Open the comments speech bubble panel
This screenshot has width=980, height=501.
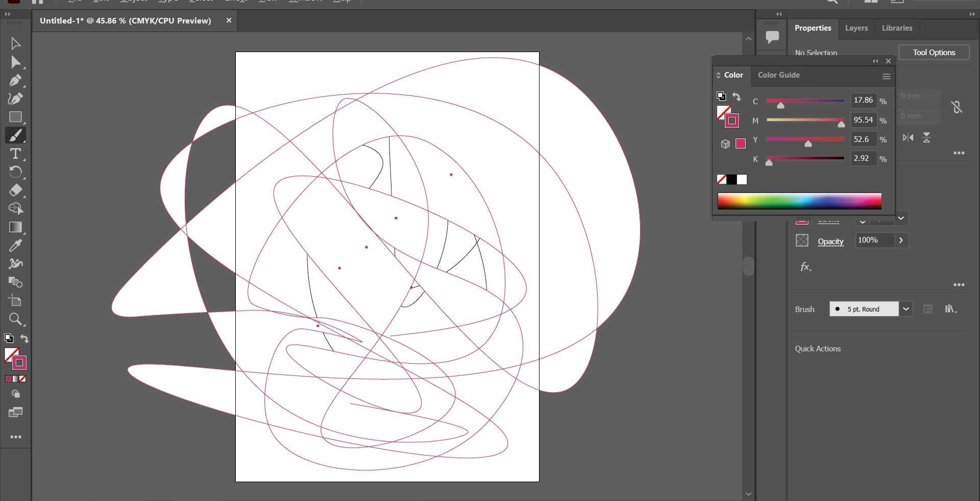[772, 37]
